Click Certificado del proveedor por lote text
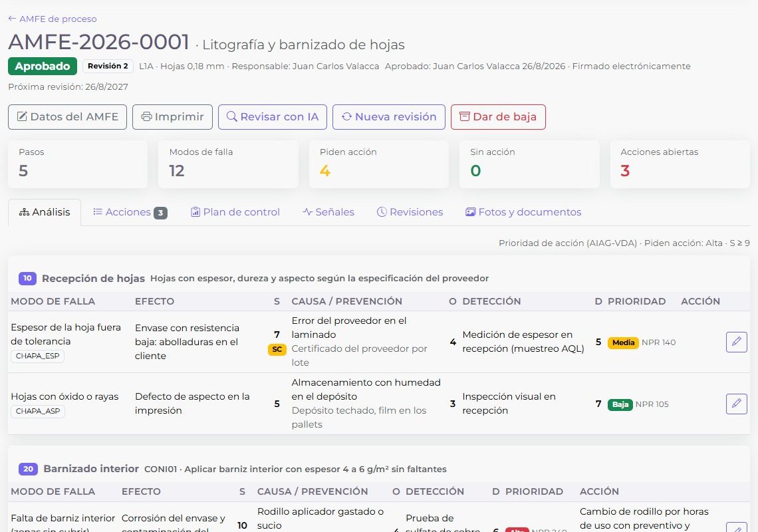The width and height of the screenshot is (758, 532). (359, 356)
